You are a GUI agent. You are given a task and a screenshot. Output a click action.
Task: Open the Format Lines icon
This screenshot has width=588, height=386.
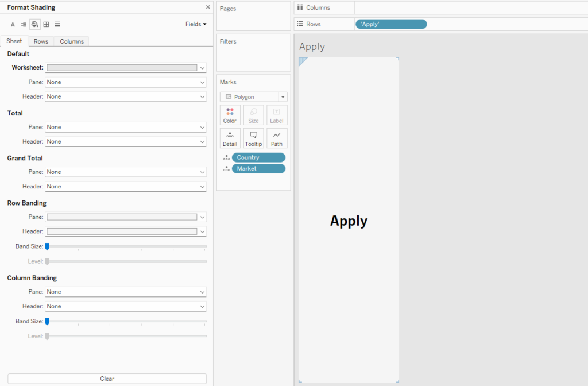pyautogui.click(x=57, y=25)
